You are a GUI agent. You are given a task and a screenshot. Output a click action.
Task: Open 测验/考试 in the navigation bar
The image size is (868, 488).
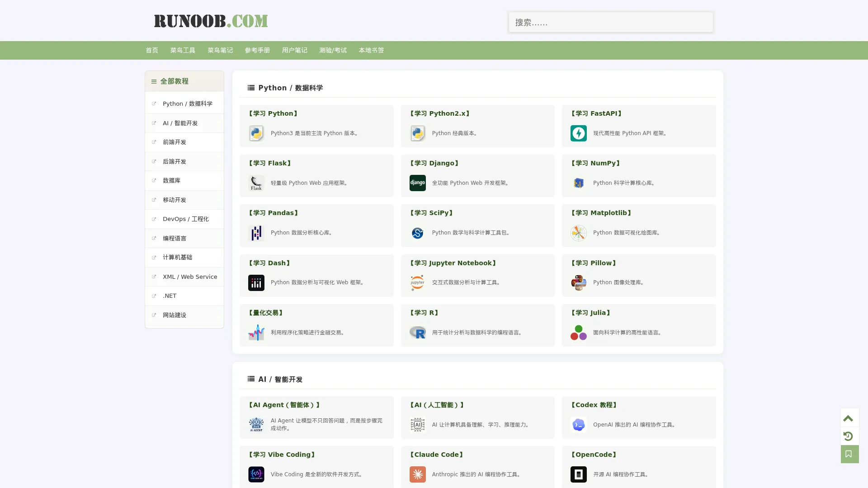(333, 50)
